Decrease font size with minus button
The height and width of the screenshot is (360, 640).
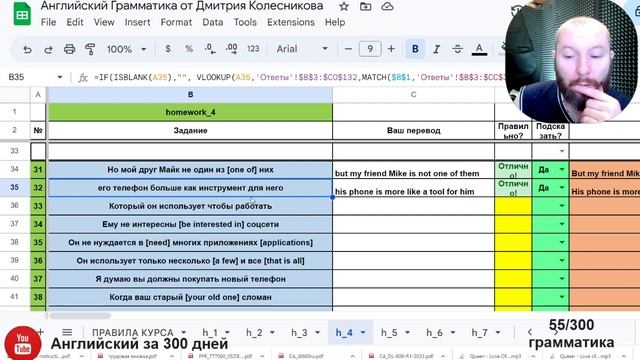(x=348, y=49)
